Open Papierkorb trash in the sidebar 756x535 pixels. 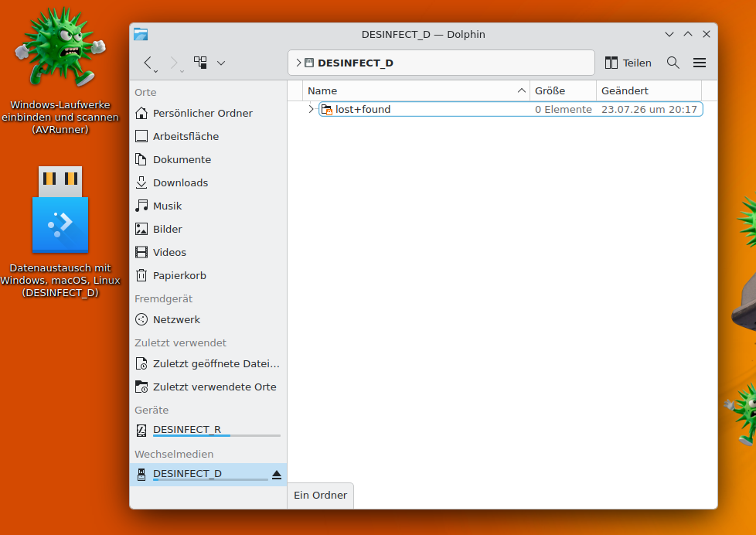click(208, 275)
